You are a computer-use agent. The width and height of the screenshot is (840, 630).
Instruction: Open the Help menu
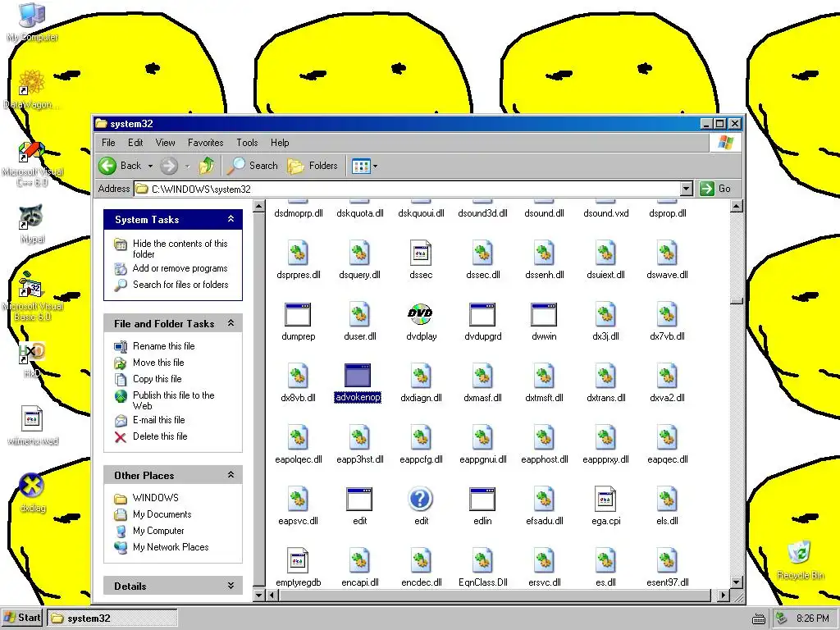point(280,143)
